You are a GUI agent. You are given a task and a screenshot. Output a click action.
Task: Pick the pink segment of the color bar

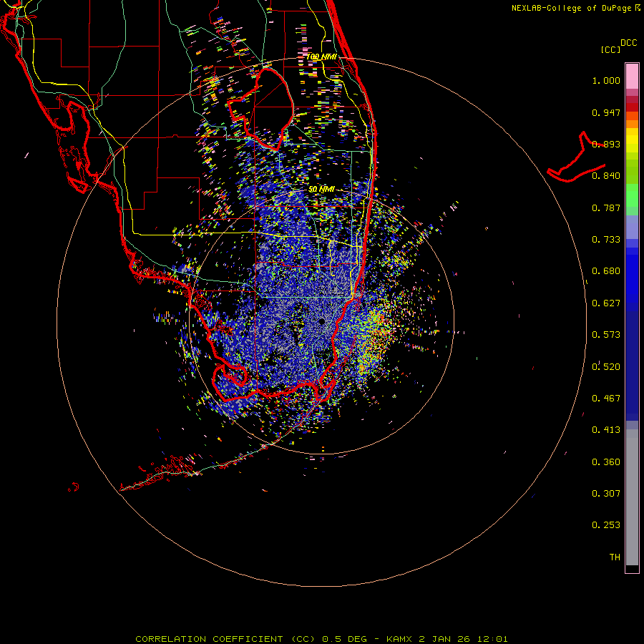[x=632, y=76]
